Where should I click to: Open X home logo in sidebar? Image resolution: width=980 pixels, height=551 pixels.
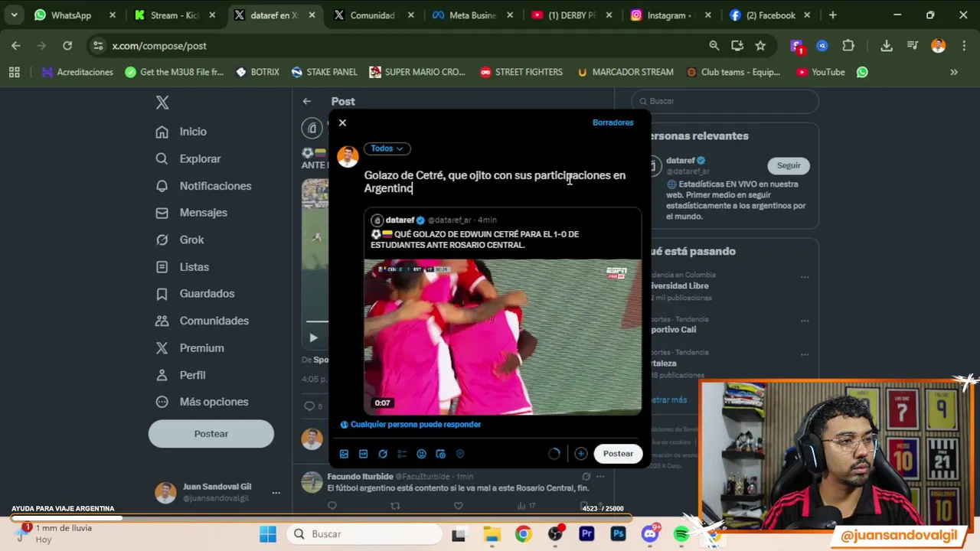[162, 103]
